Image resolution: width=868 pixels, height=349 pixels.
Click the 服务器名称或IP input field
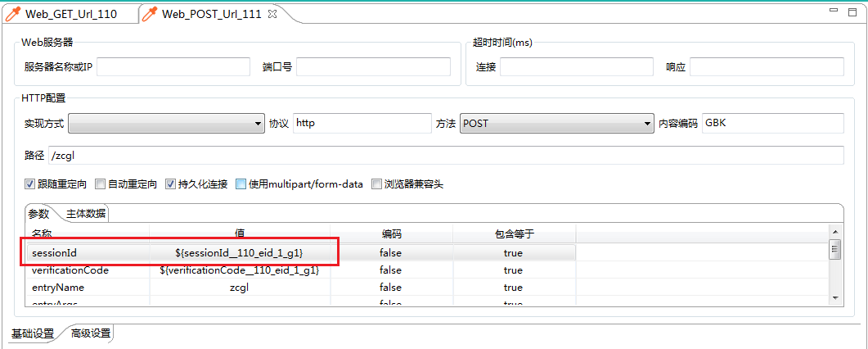(173, 67)
